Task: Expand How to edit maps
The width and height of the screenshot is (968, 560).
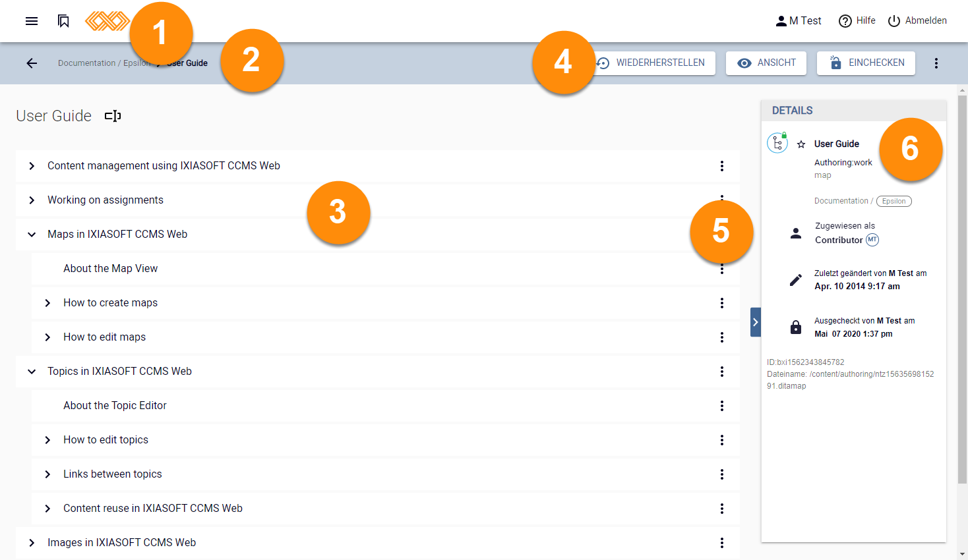Action: [47, 337]
